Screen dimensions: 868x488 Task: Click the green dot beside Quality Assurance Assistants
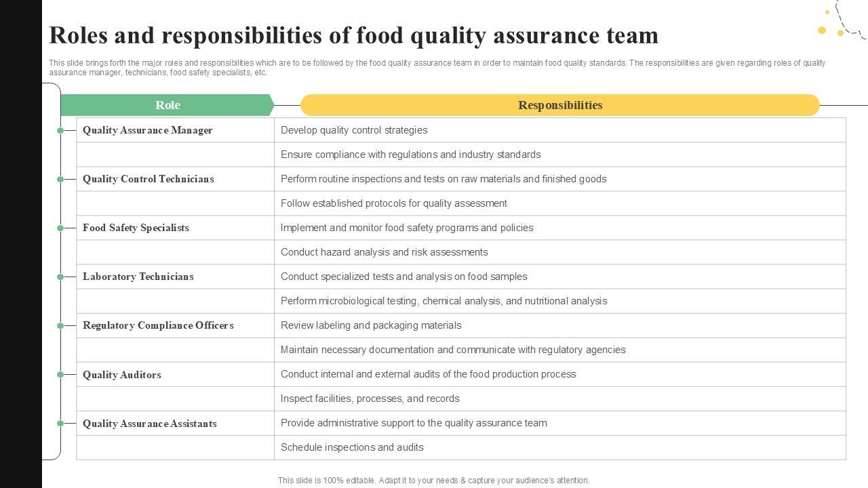60,423
